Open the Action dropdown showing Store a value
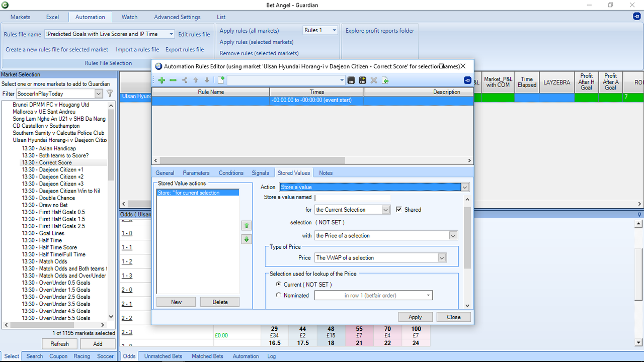The width and height of the screenshot is (644, 362). coord(464,187)
